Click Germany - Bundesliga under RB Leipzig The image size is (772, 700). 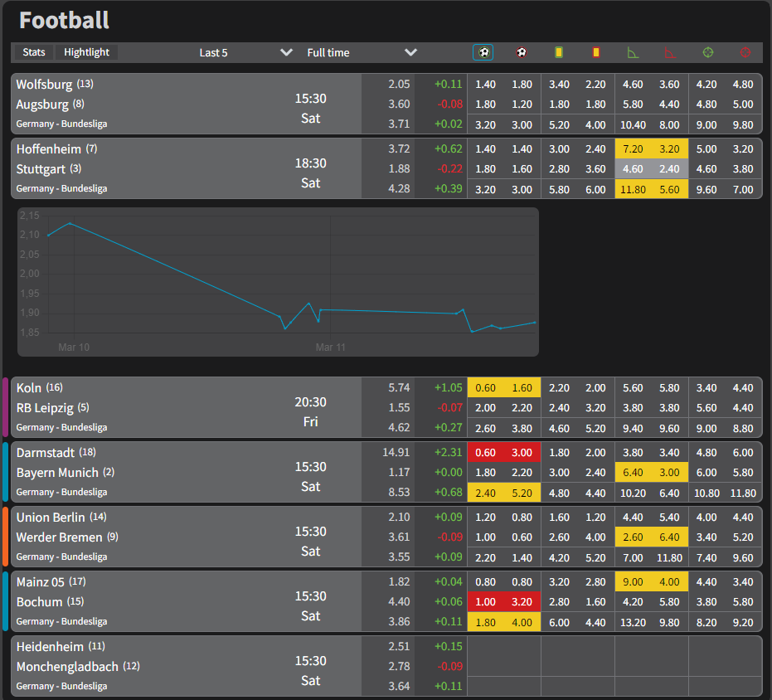pyautogui.click(x=61, y=428)
